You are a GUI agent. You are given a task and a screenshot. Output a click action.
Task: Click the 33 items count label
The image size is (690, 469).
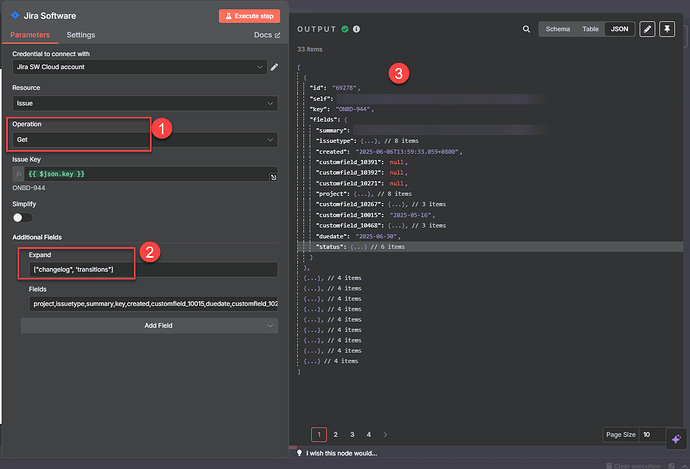point(310,49)
